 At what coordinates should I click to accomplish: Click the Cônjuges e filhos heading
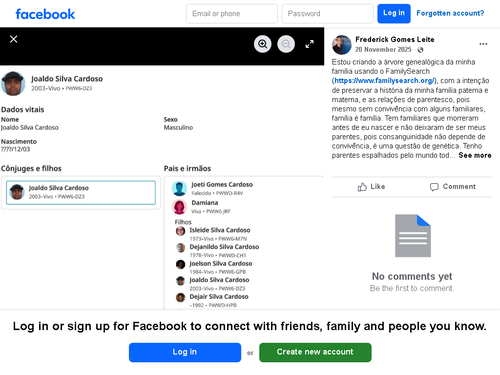[31, 168]
